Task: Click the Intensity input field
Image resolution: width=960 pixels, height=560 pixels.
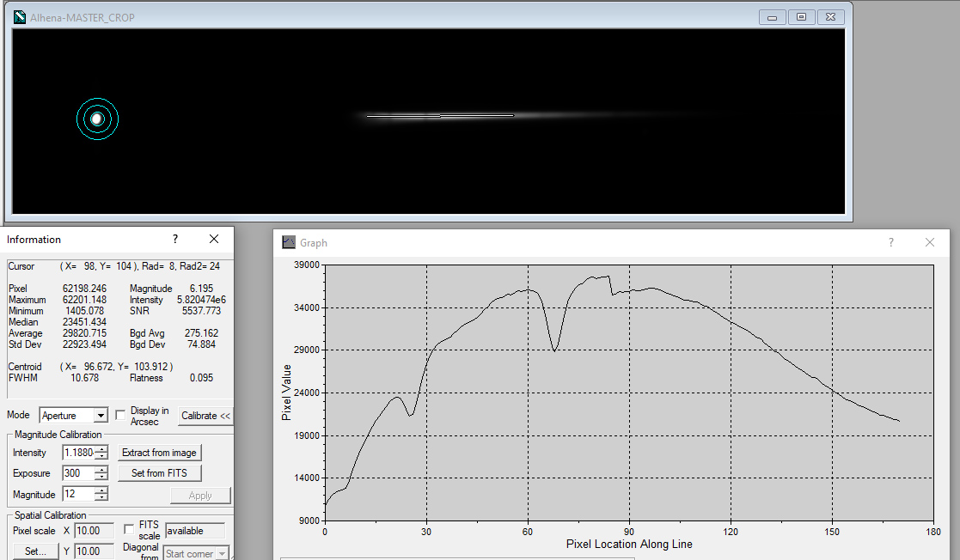Action: point(79,453)
